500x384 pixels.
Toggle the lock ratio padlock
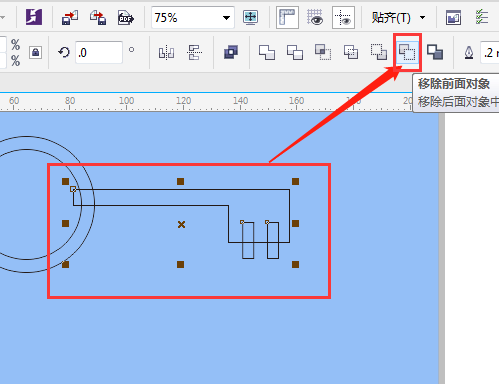[x=35, y=53]
